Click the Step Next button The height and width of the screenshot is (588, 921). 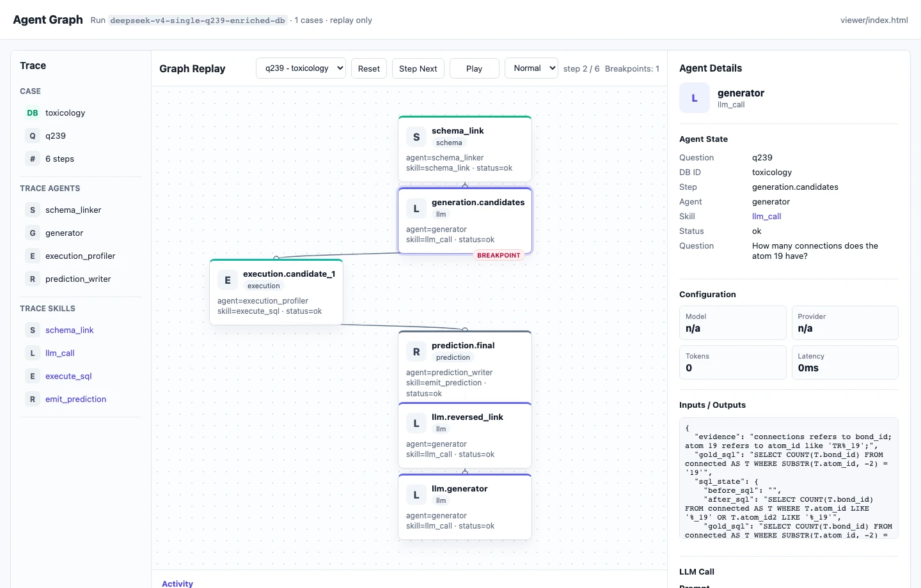pyautogui.click(x=418, y=68)
